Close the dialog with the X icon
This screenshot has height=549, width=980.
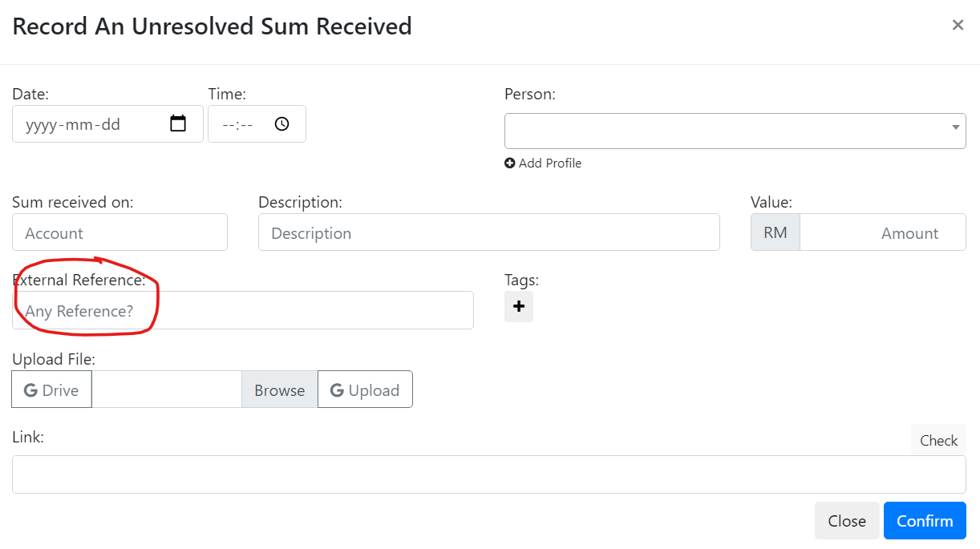tap(958, 25)
